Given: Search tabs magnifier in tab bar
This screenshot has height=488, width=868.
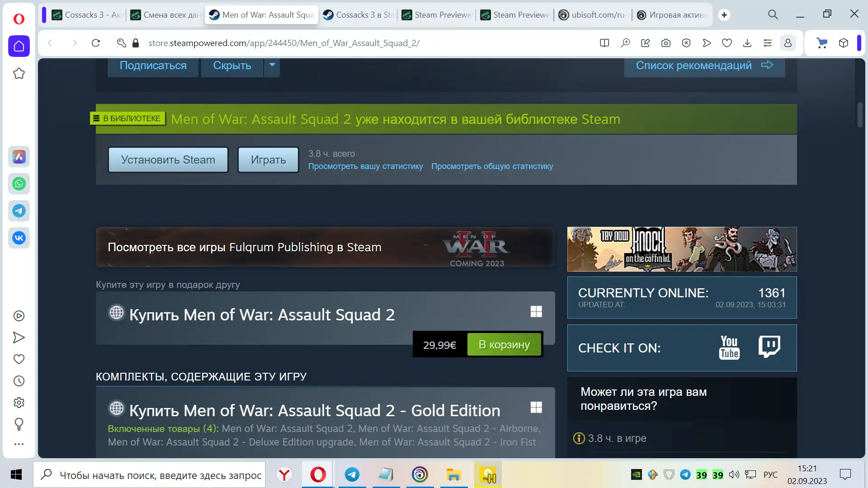Looking at the screenshot, I should click(x=773, y=14).
